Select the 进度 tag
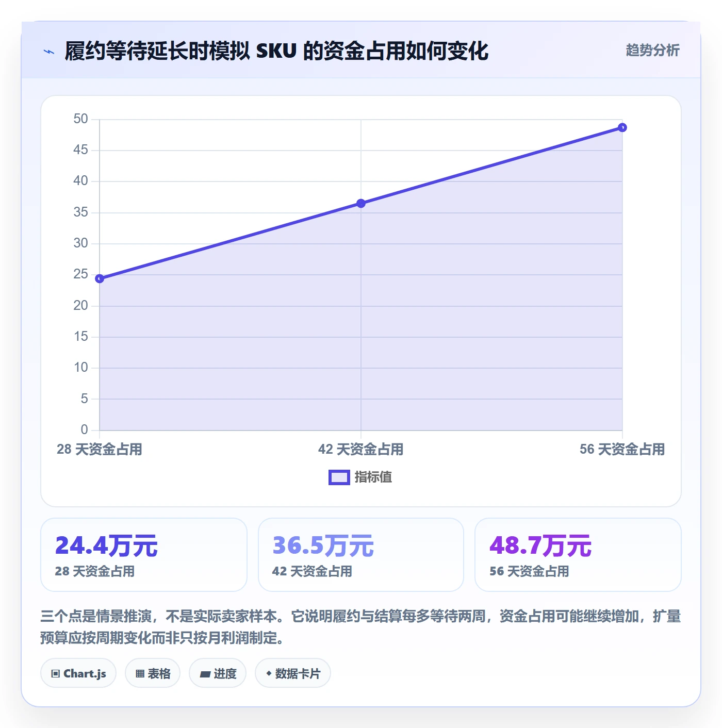 coord(218,673)
